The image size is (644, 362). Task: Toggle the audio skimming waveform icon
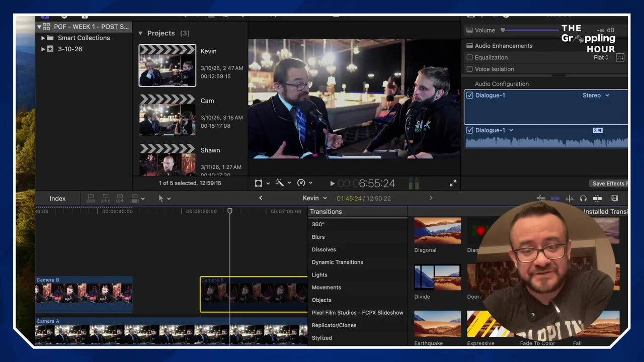[569, 199]
